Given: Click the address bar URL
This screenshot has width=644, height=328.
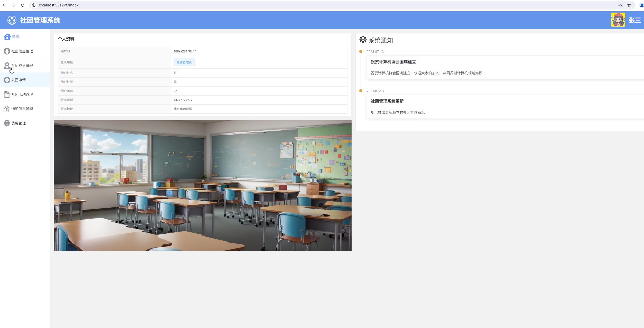Looking at the screenshot, I should coord(59,5).
